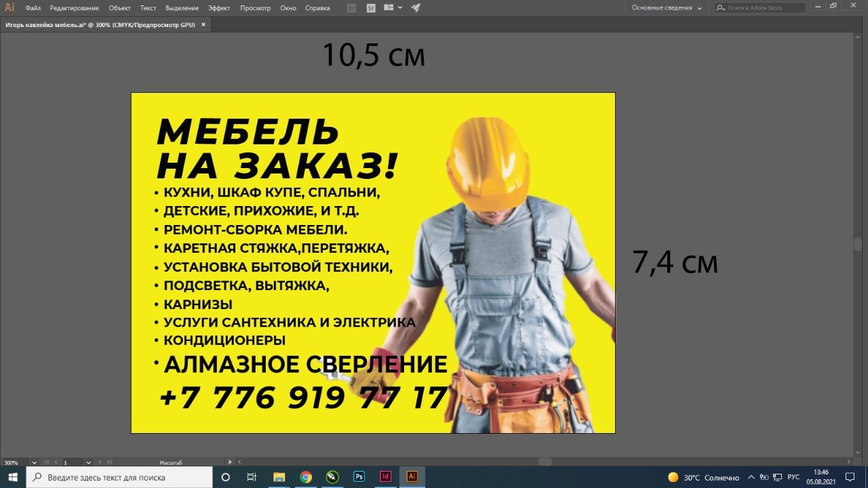Open the clock showing 13:46
Screen dimensions: 868x488
tap(821, 477)
